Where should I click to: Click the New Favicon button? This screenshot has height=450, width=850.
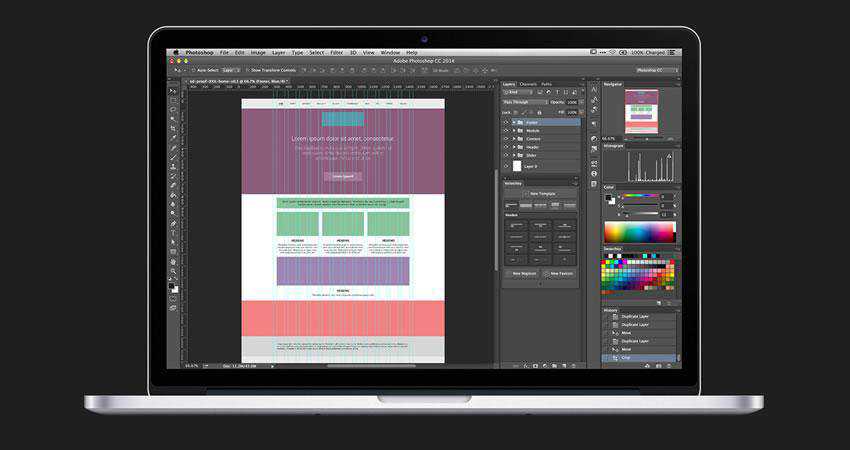[559, 273]
